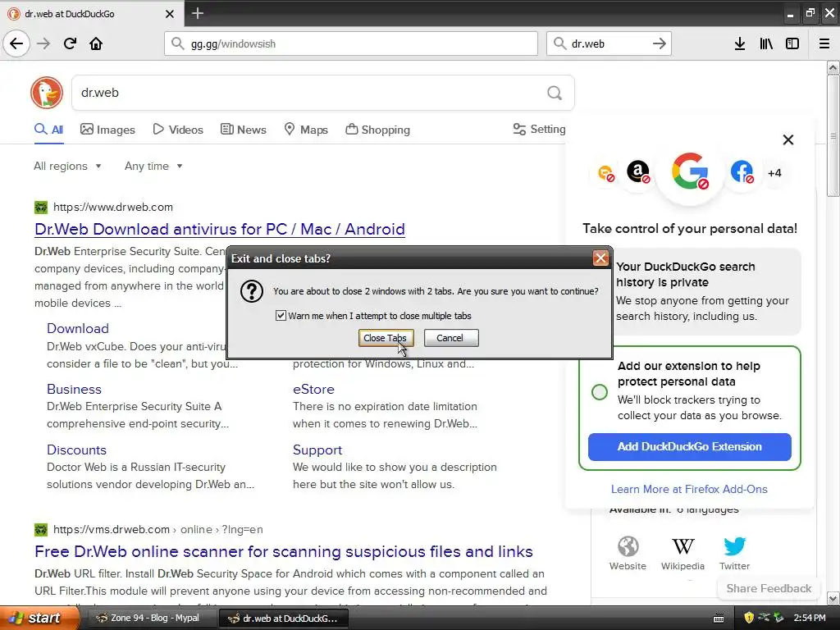Click the browser search box with dr.web
The image size is (840, 630).
pos(609,43)
